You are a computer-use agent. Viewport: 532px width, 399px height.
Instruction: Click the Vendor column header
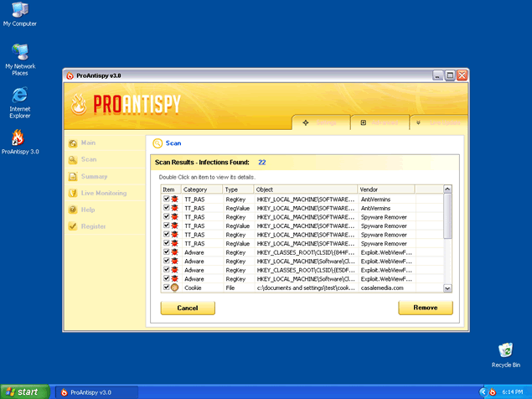pos(399,189)
